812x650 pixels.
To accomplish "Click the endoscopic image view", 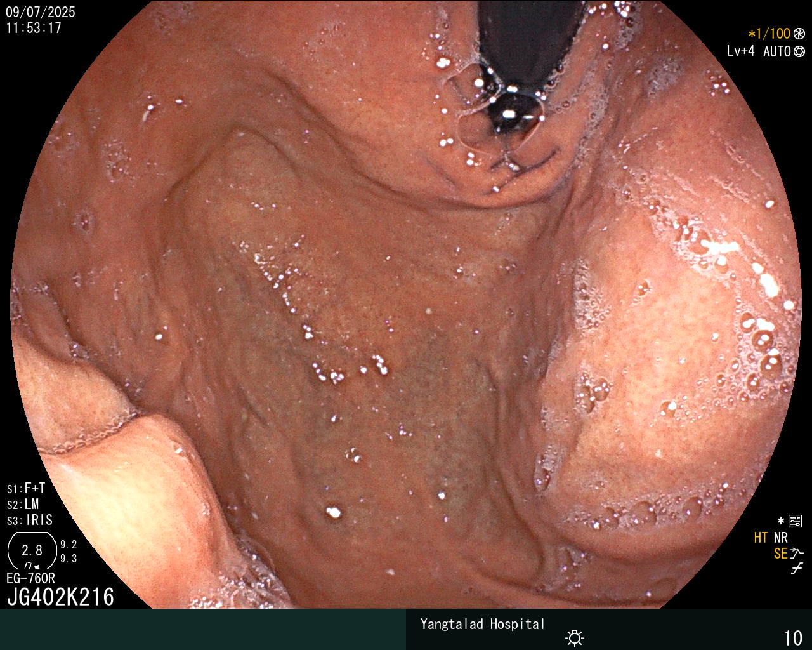I will pyautogui.click(x=406, y=305).
